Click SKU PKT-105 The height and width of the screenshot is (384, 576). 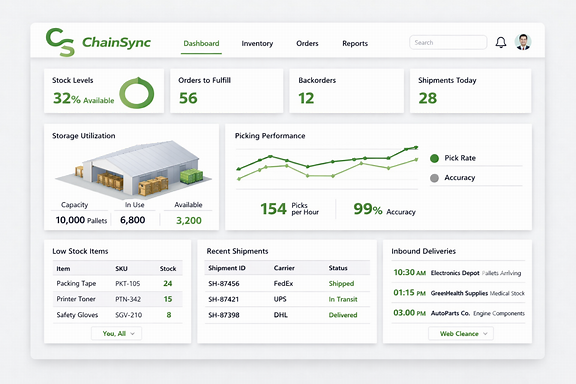[x=127, y=284]
